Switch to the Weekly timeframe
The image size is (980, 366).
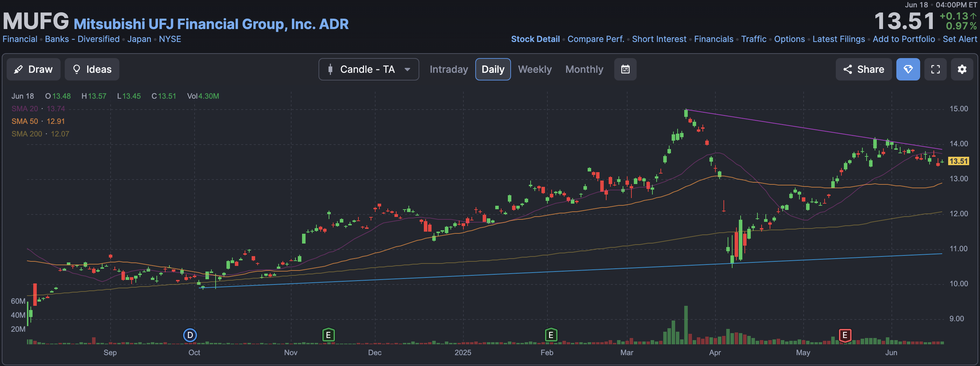coord(534,69)
